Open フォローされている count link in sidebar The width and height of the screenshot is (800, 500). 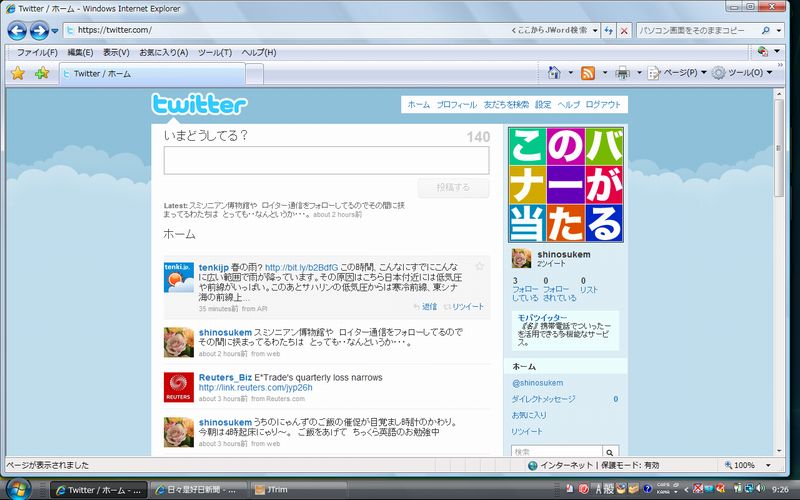pos(559,289)
